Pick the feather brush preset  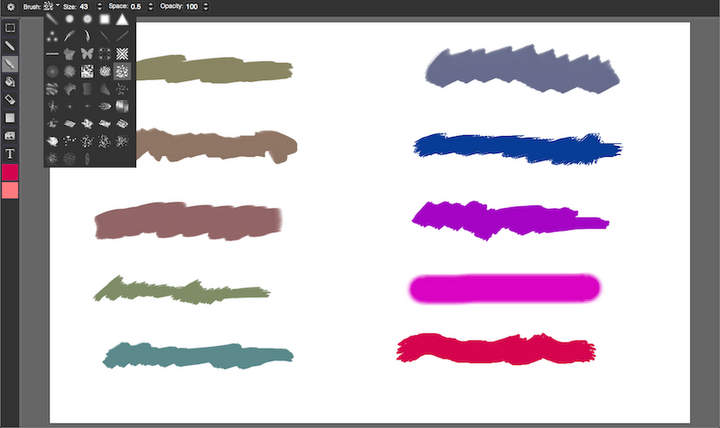(x=69, y=36)
